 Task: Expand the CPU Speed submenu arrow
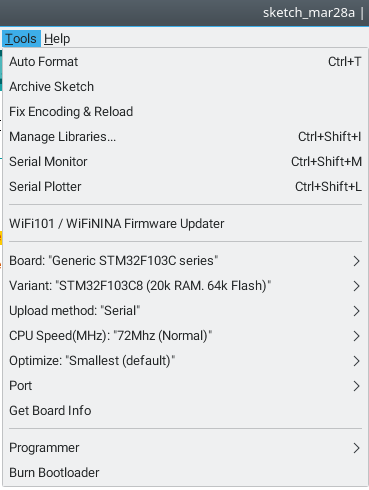pos(356,336)
